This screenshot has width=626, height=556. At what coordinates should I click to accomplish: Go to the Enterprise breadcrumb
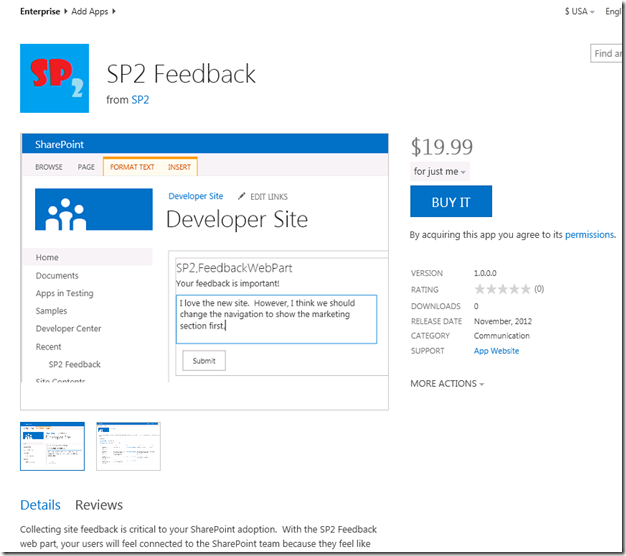tap(40, 12)
